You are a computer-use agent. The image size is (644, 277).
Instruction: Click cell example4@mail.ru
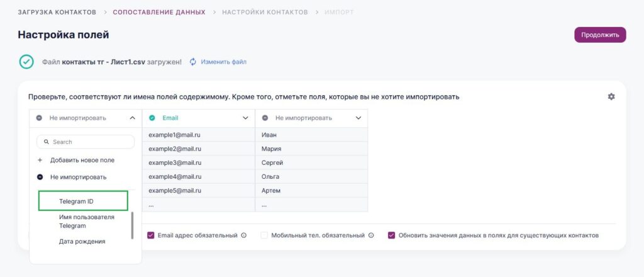(x=198, y=176)
